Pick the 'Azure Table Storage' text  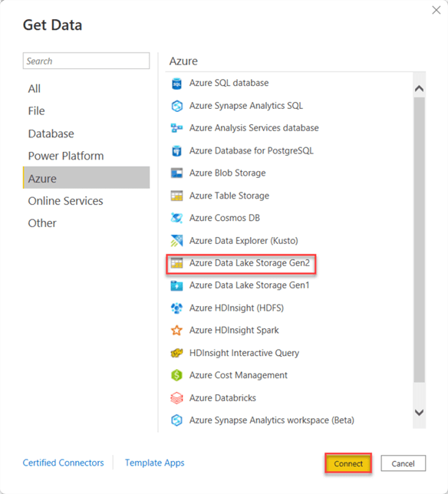coord(229,196)
